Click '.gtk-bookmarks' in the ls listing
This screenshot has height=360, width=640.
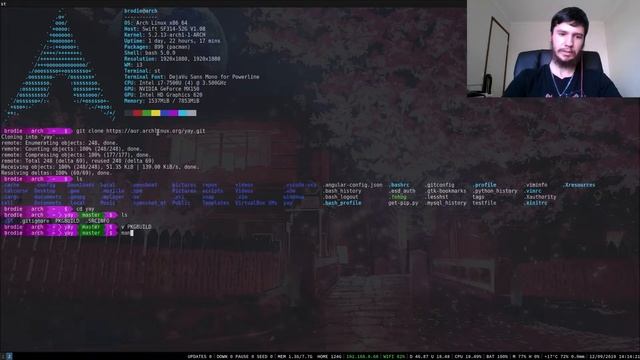pyautogui.click(x=445, y=191)
